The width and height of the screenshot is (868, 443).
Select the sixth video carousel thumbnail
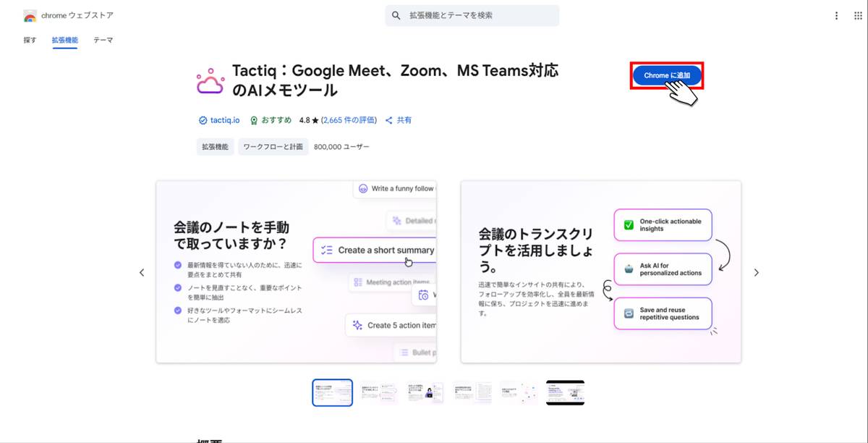[566, 393]
